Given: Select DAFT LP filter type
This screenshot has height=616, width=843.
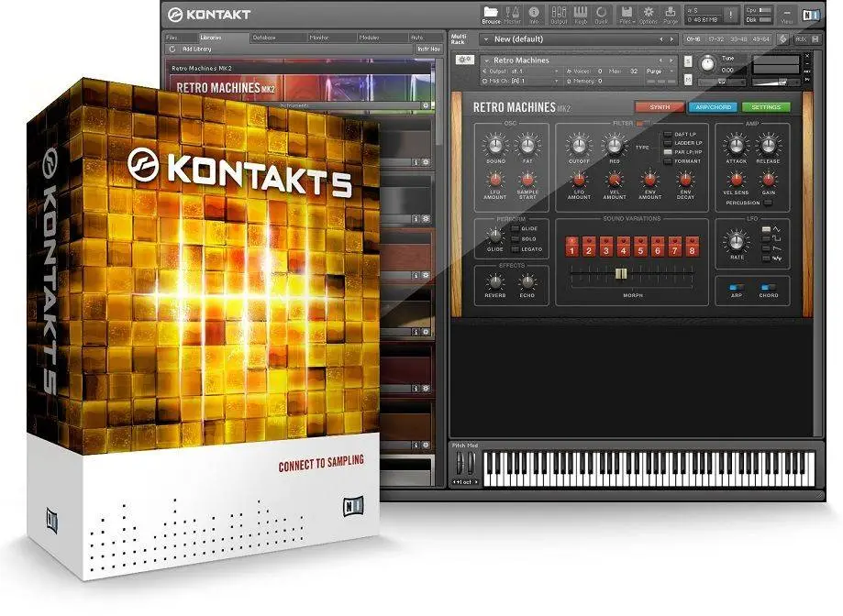Looking at the screenshot, I should coord(668,134).
